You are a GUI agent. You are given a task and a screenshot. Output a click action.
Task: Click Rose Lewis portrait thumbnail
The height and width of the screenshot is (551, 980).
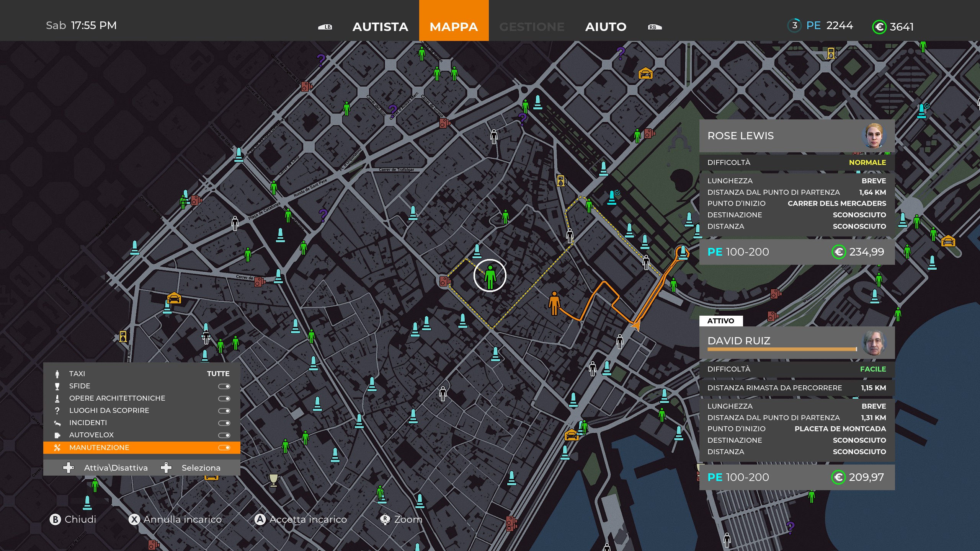click(x=874, y=135)
